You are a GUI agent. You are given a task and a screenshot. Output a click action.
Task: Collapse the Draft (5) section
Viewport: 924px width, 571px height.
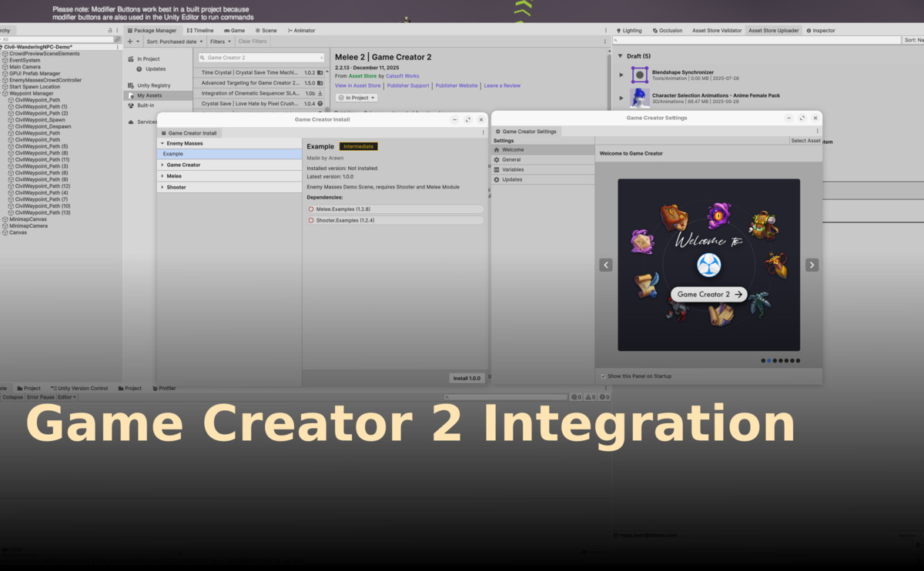619,56
